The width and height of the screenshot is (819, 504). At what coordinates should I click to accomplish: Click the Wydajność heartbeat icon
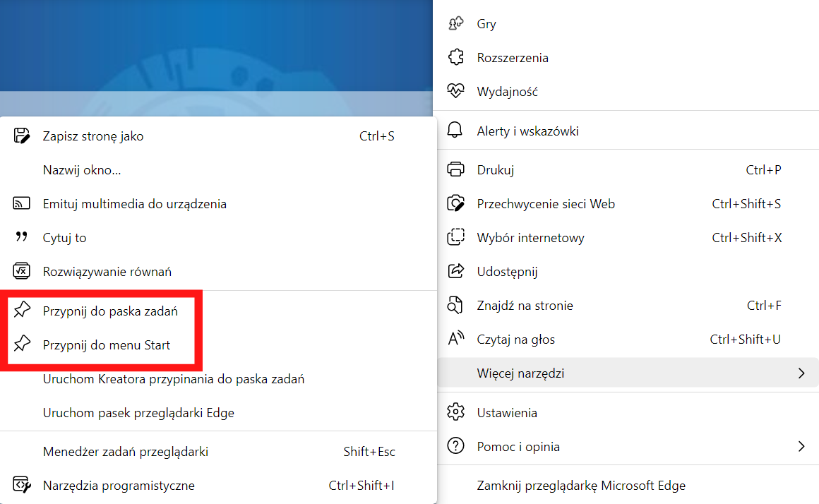click(455, 91)
